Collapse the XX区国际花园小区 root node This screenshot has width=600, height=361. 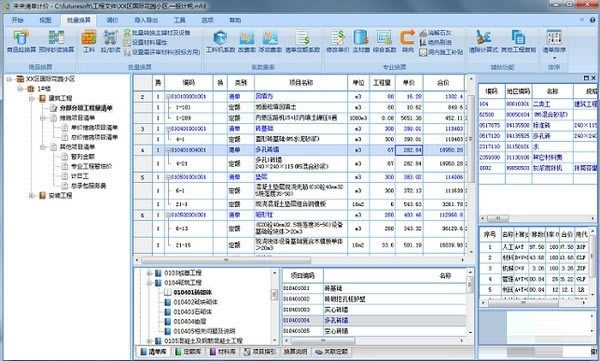coord(9,79)
